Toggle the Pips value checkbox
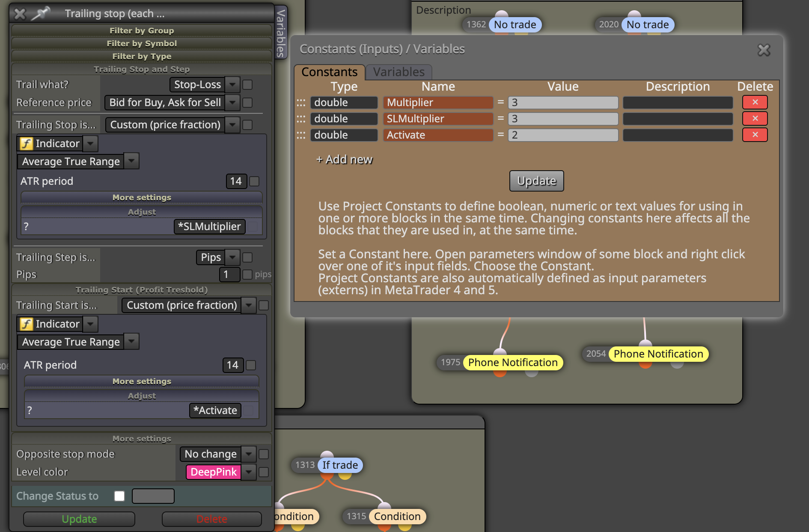 (x=247, y=275)
